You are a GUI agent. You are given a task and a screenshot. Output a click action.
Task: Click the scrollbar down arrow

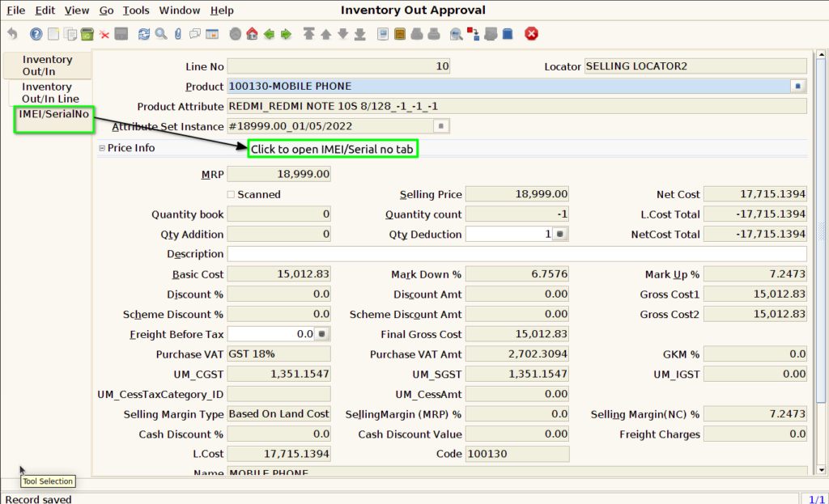(821, 470)
